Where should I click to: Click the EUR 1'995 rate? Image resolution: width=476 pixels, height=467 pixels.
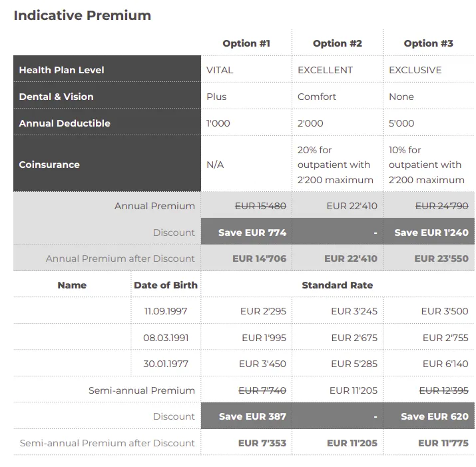coord(264,338)
